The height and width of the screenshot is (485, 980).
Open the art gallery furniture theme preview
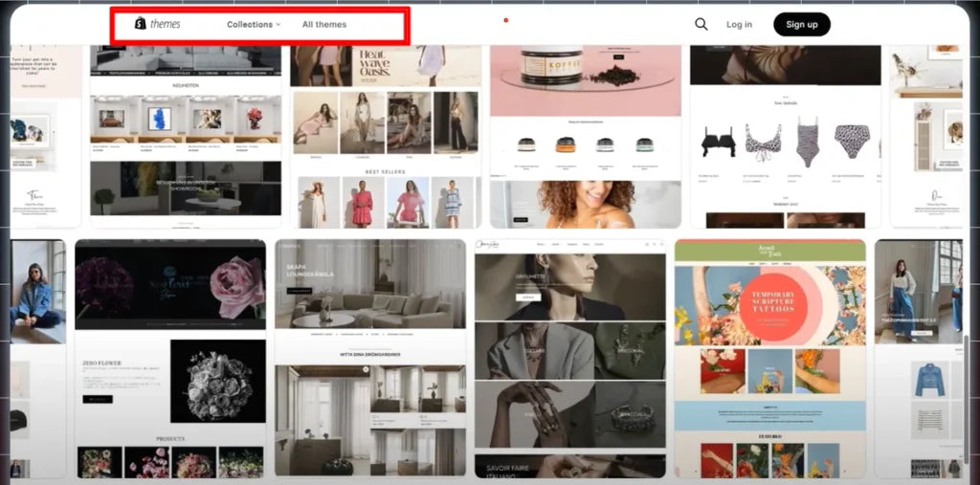(x=186, y=136)
